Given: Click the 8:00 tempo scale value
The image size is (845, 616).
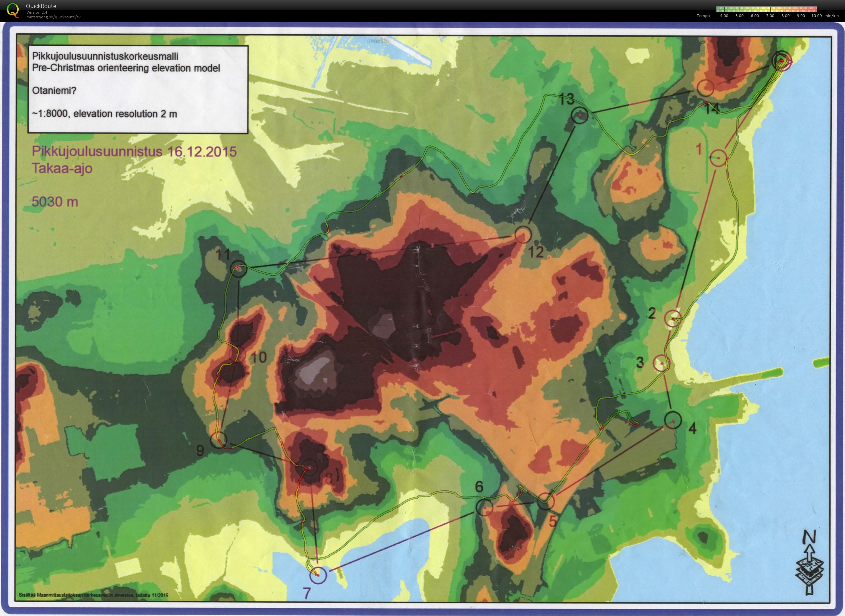Looking at the screenshot, I should pyautogui.click(x=785, y=16).
